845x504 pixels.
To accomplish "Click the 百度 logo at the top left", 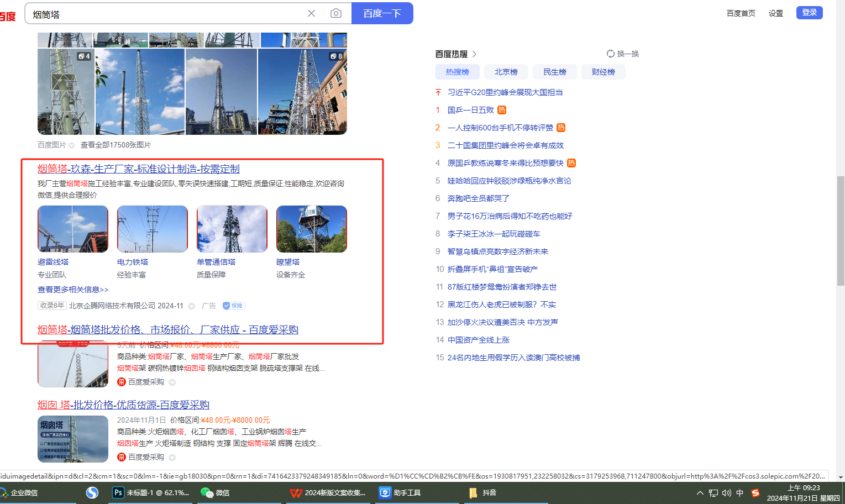I will tap(8, 15).
